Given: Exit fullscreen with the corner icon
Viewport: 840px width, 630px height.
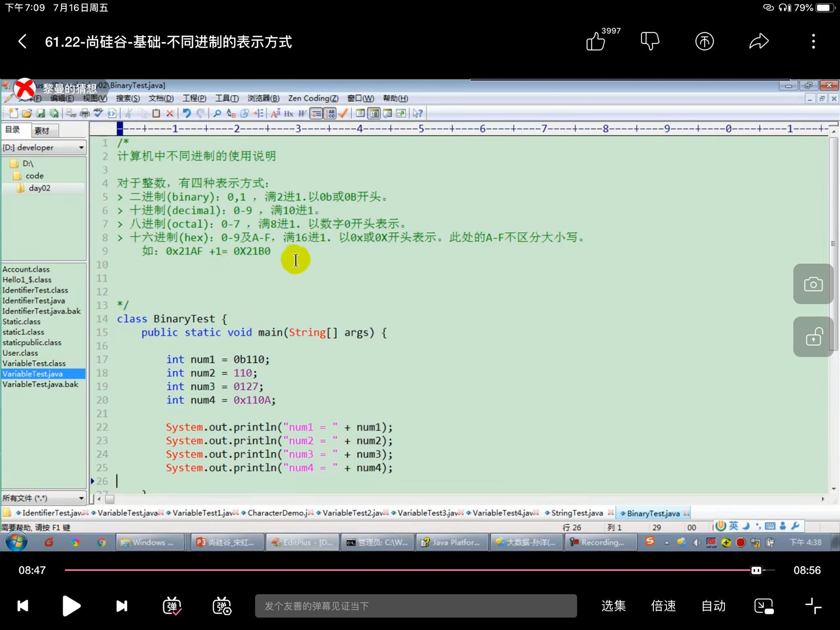Looking at the screenshot, I should (813, 606).
